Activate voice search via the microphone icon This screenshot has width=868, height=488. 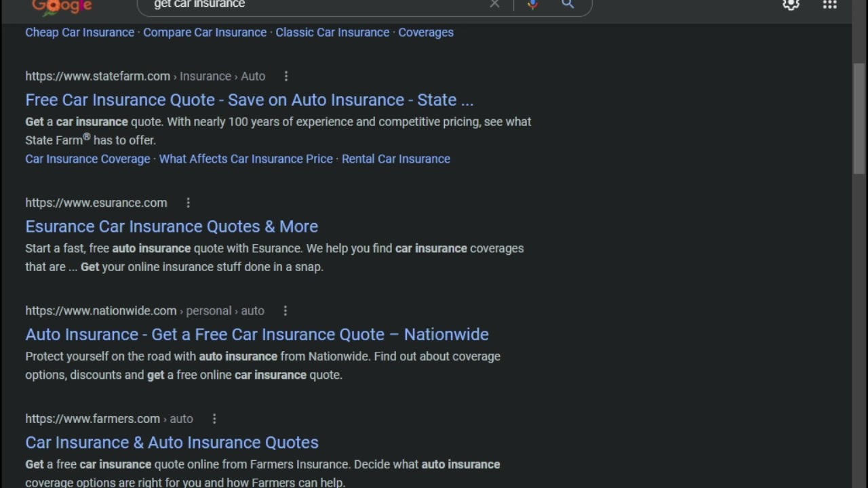(532, 5)
